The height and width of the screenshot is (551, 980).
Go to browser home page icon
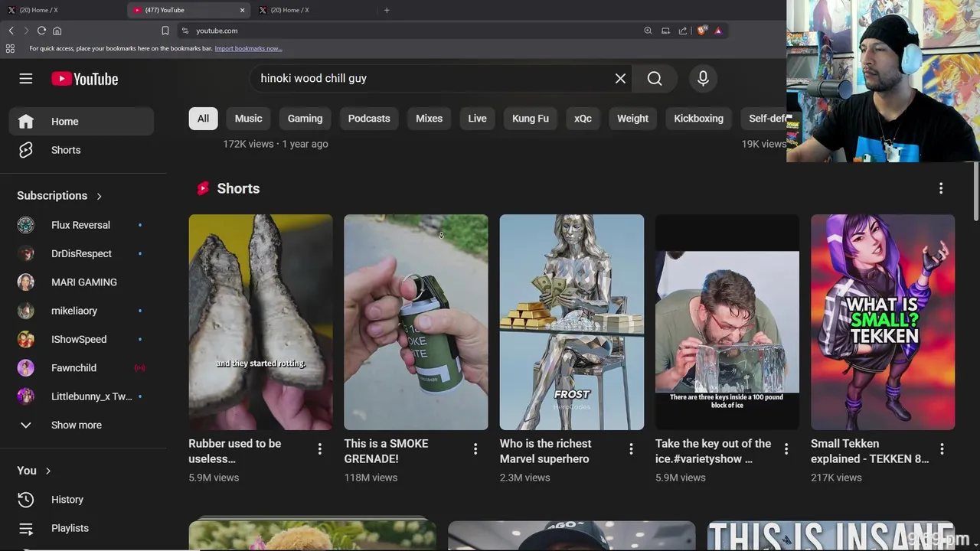click(x=57, y=31)
